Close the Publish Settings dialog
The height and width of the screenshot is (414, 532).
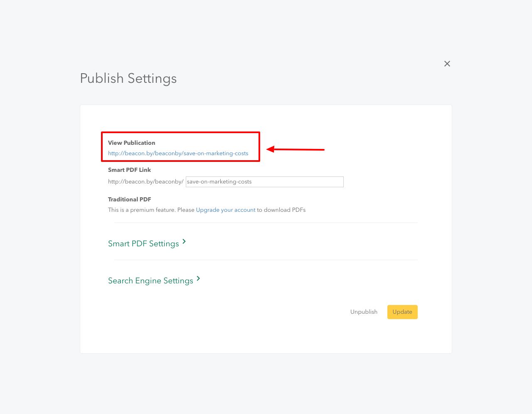click(x=447, y=64)
